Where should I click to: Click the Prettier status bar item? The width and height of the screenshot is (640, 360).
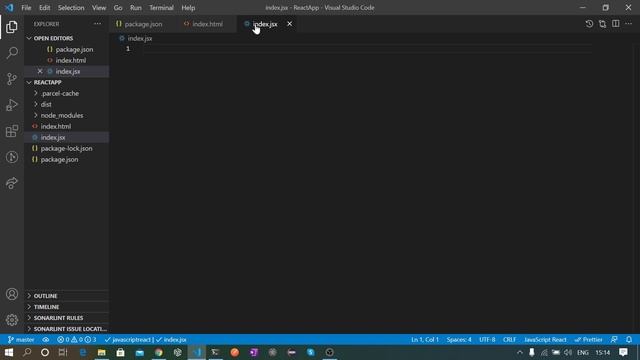[x=589, y=340]
